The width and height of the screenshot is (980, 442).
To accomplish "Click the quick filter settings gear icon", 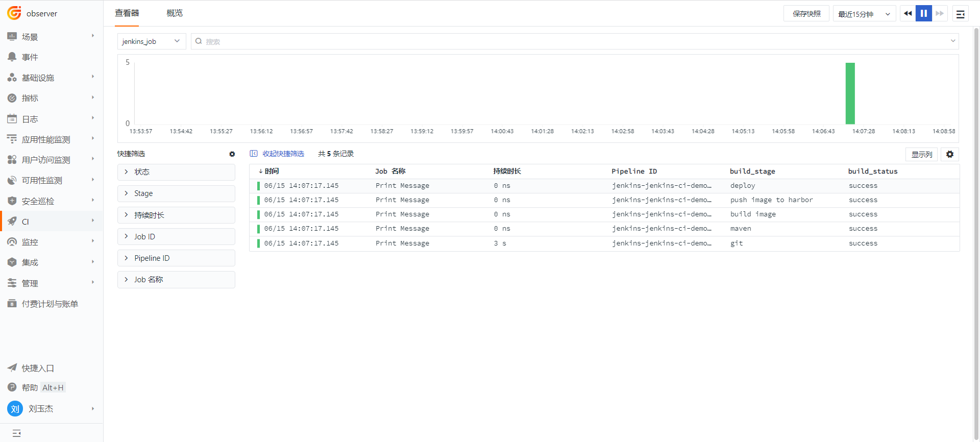I will click(232, 154).
